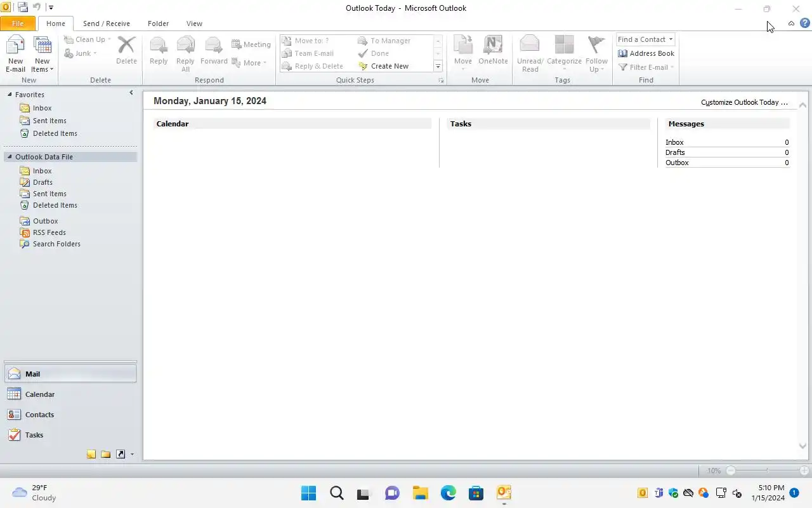Screen dimensions: 812x508
Task: Minimize the ribbon with the caret
Action: (791, 23)
